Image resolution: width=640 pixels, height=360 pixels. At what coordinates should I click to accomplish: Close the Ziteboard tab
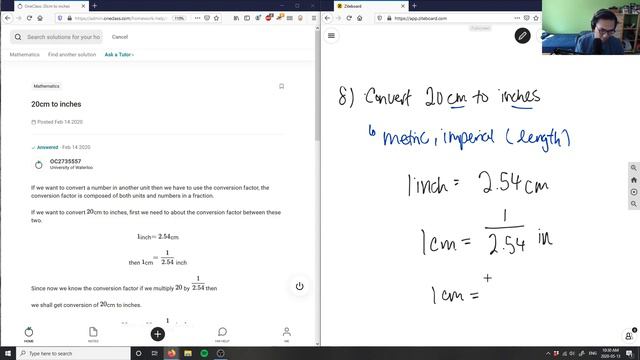point(403,6)
